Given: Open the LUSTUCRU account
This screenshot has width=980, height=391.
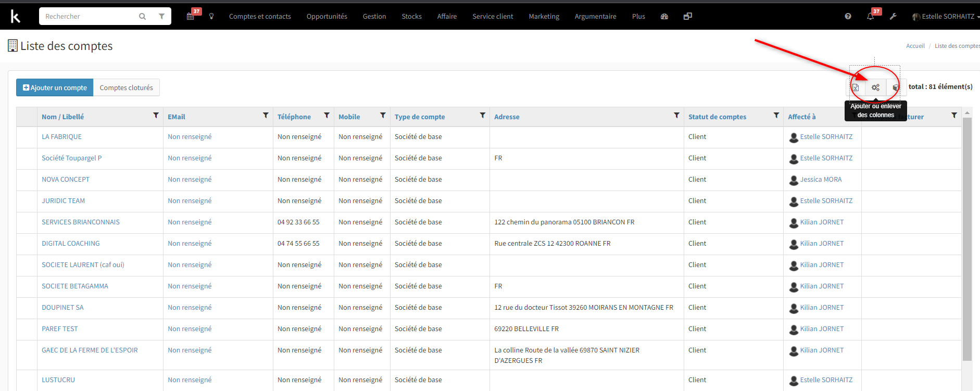Looking at the screenshot, I should click(58, 380).
